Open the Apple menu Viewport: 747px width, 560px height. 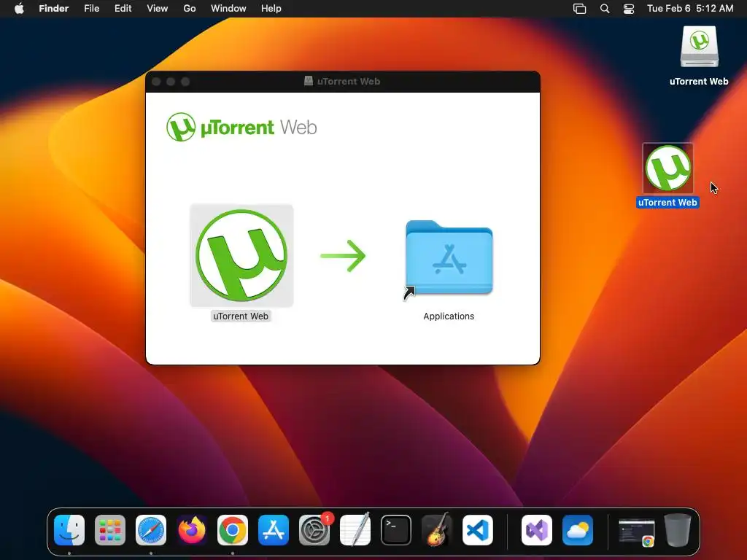tap(19, 9)
